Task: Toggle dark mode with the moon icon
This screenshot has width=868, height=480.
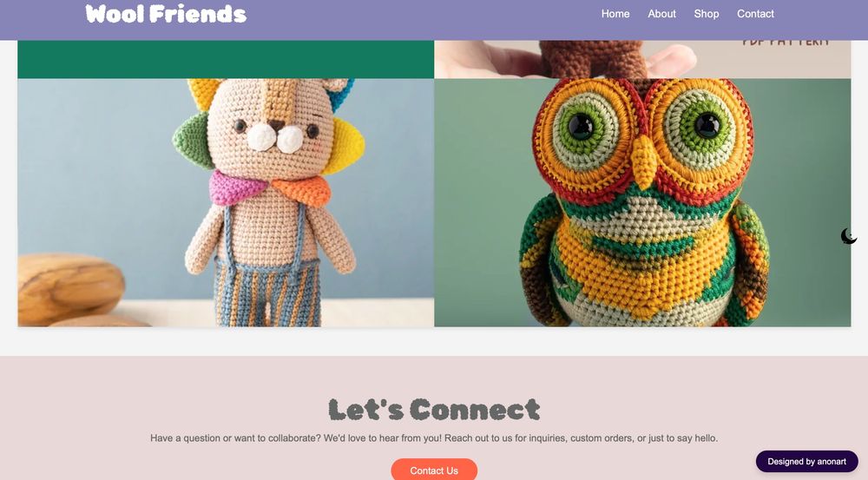Action: pos(849,236)
